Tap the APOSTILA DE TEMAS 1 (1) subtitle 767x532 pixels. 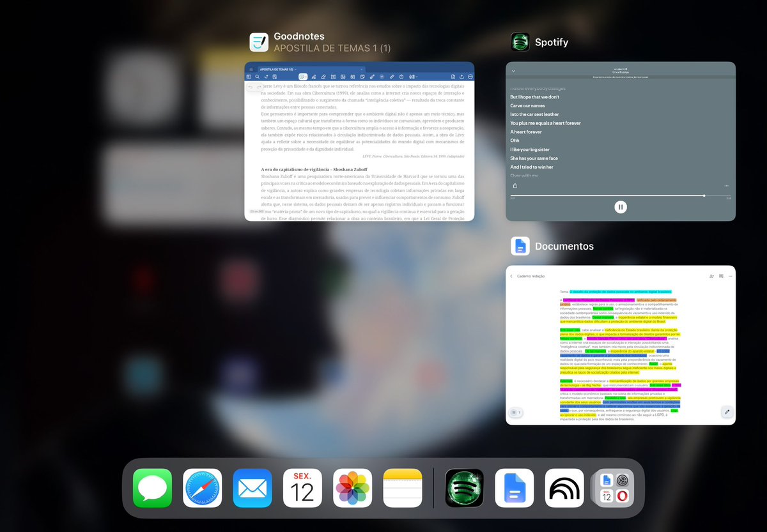point(332,49)
